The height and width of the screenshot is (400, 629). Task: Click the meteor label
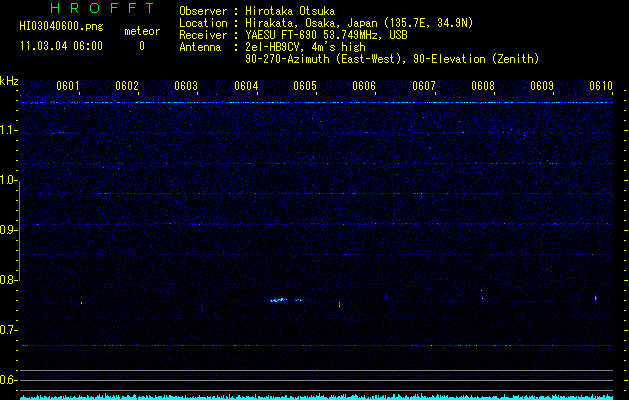point(142,31)
